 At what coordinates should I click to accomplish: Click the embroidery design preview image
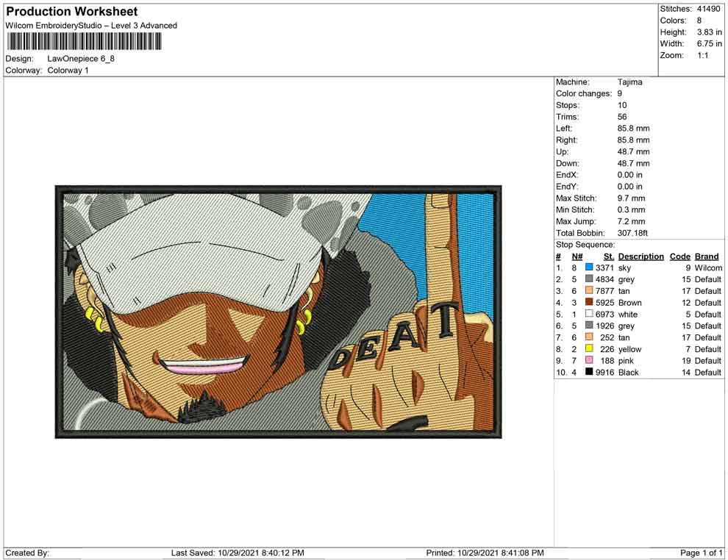tap(278, 312)
